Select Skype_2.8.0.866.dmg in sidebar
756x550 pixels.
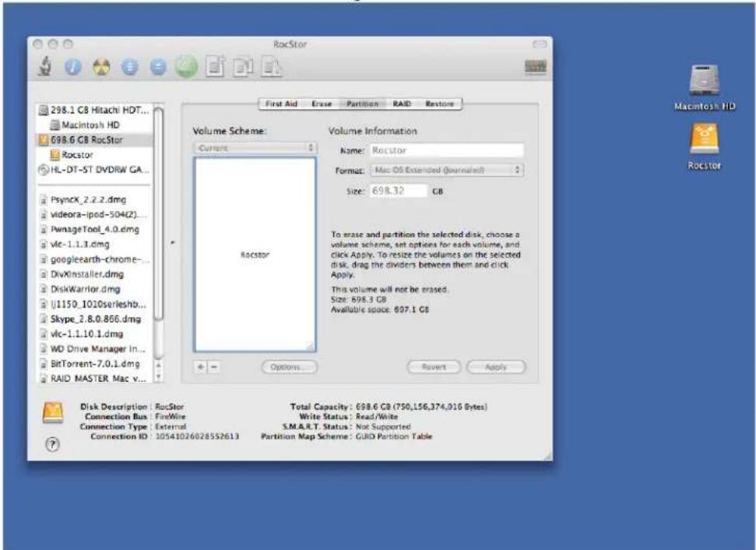click(94, 319)
